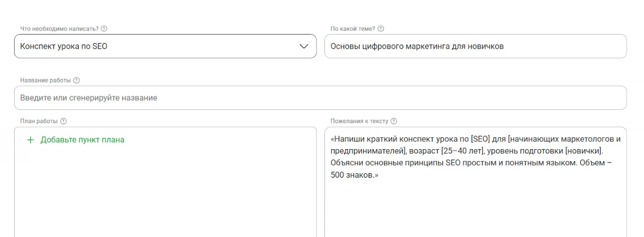The width and height of the screenshot is (644, 237).
Task: Click the "Что необходимо написать?" label
Action: point(59,29)
